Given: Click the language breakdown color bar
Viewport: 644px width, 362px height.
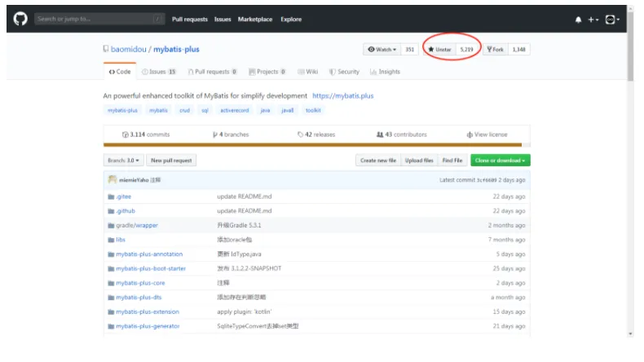Looking at the screenshot, I should [x=316, y=144].
